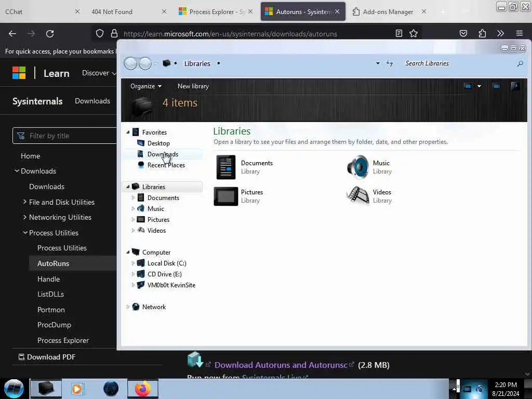The height and width of the screenshot is (399, 532).
Task: Click Explorer forward navigation button
Action: [x=145, y=63]
